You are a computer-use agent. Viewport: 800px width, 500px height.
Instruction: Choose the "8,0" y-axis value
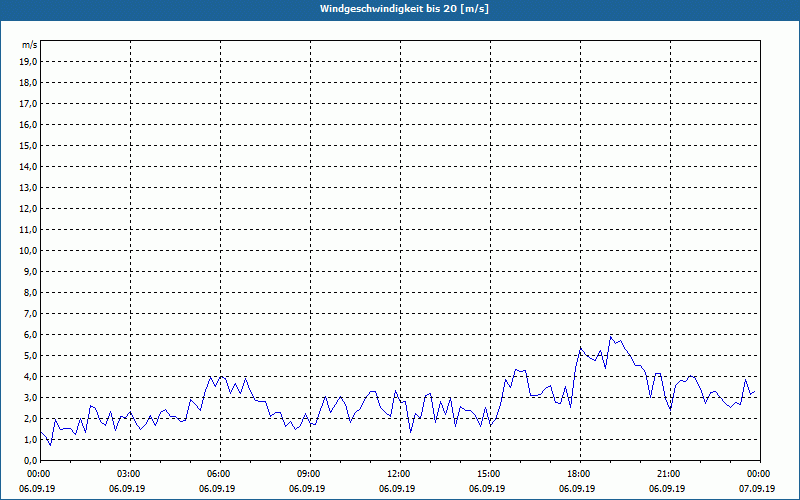pos(30,292)
